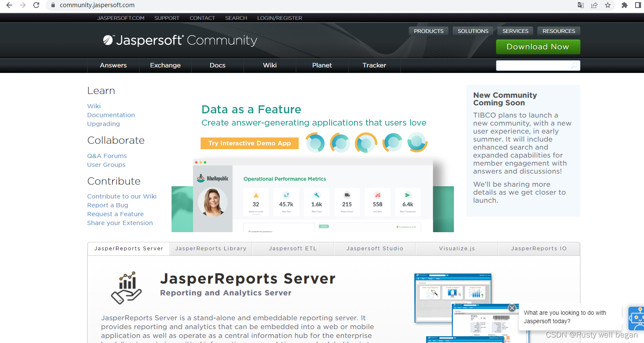Click the browser address bar URL
This screenshot has width=644, height=343.
click(x=97, y=5)
